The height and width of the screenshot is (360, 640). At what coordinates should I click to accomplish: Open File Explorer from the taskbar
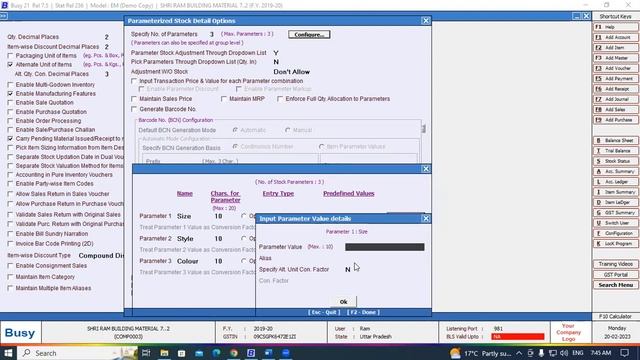[164, 353]
